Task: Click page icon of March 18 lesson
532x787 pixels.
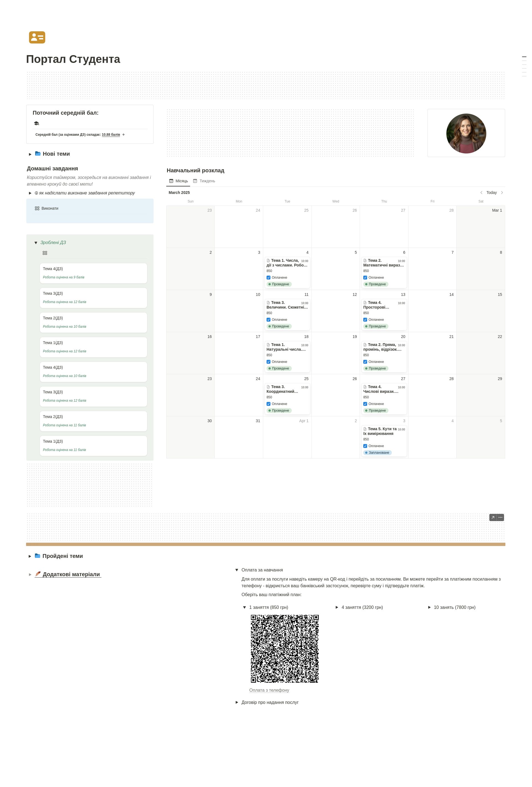Action: coord(268,345)
